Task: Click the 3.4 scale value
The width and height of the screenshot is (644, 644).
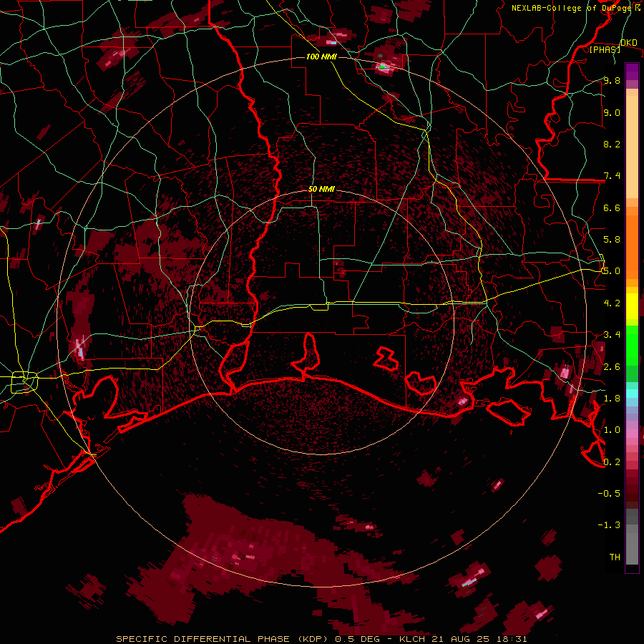Action: (612, 335)
